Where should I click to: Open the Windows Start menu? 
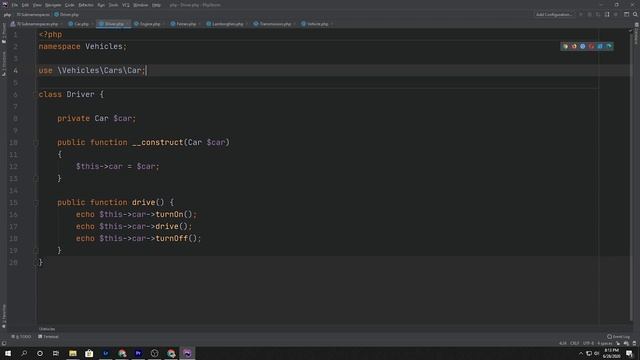point(8,353)
